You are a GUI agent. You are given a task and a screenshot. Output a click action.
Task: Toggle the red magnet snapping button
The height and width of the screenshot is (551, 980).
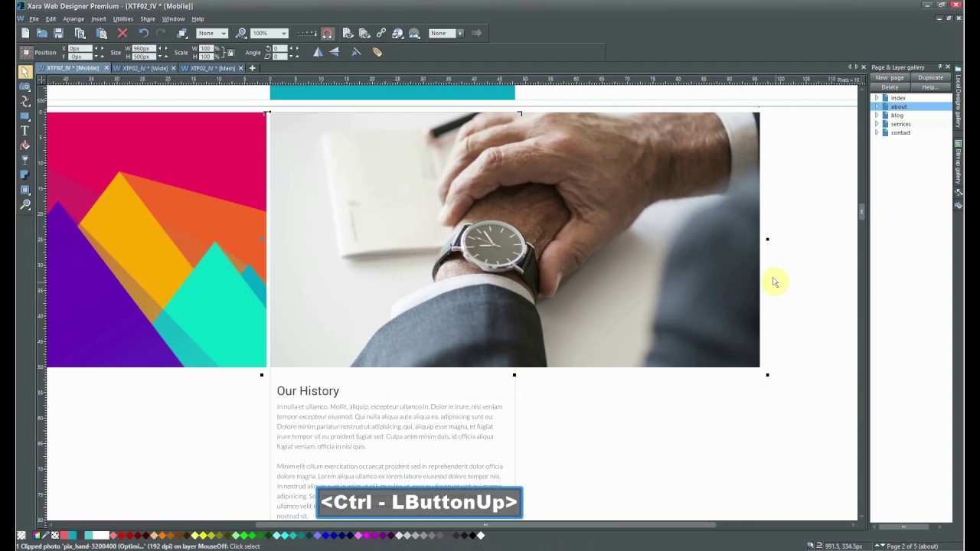tap(327, 34)
